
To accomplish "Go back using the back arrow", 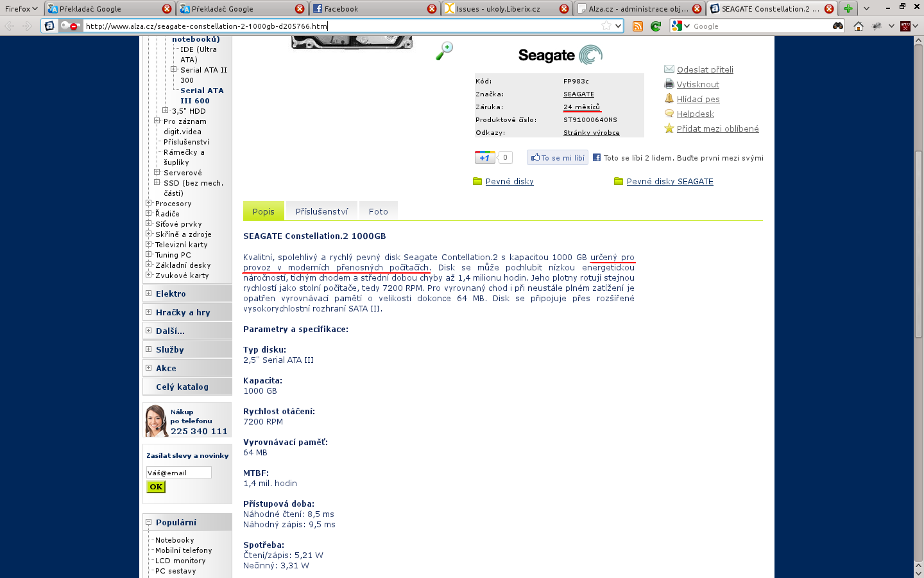I will point(10,26).
